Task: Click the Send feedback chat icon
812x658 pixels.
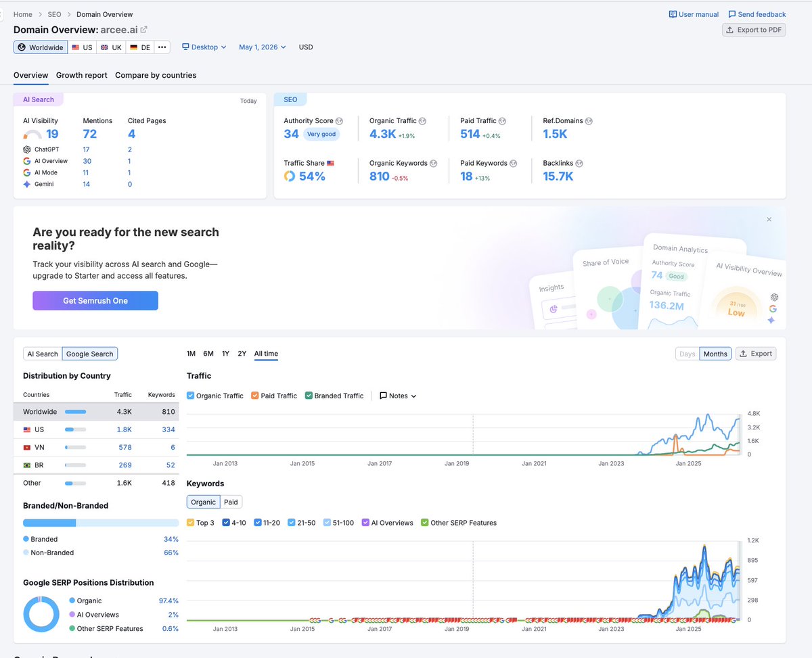Action: click(x=732, y=14)
